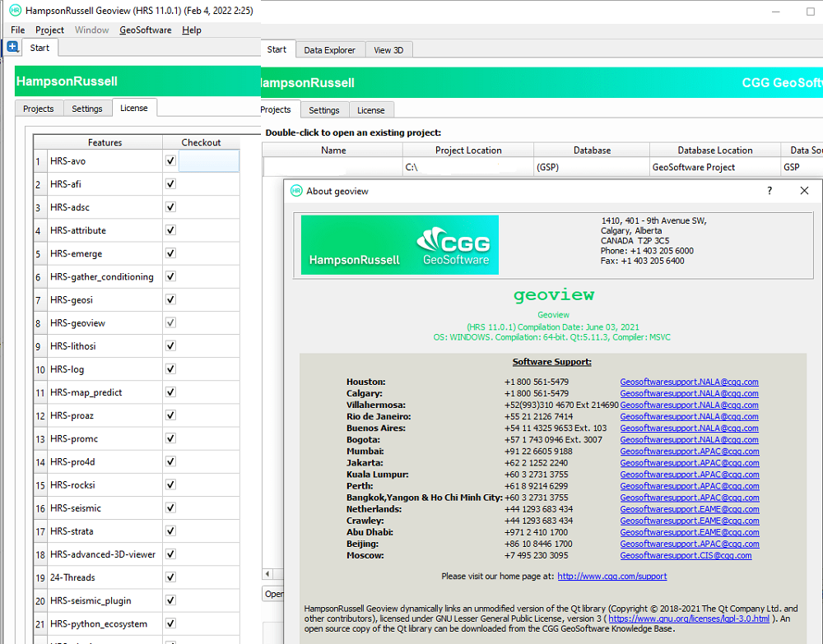The height and width of the screenshot is (644, 823).
Task: Open the GeoSoftware menu
Action: coord(146,30)
